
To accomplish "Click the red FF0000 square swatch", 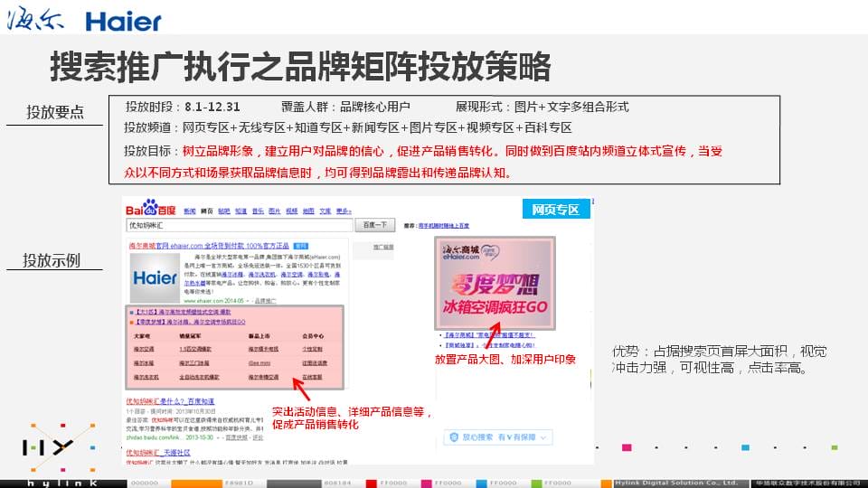I will click(371, 483).
